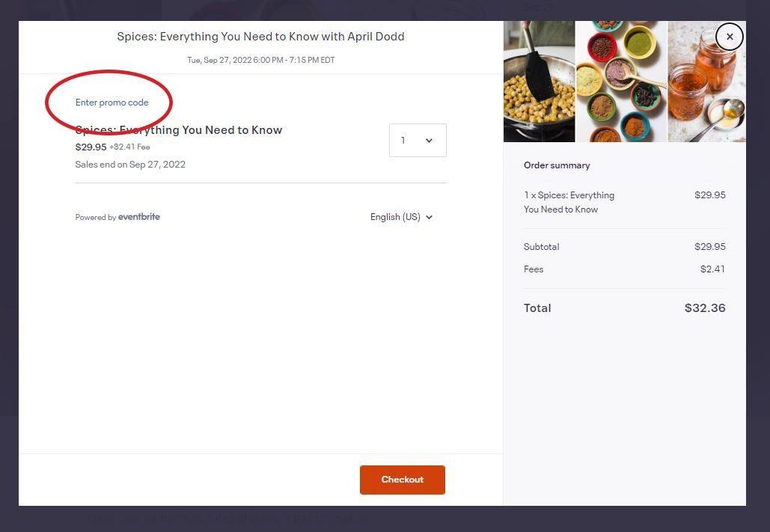Open the Powered by Eventbrite link
This screenshot has height=532, width=770.
point(117,217)
